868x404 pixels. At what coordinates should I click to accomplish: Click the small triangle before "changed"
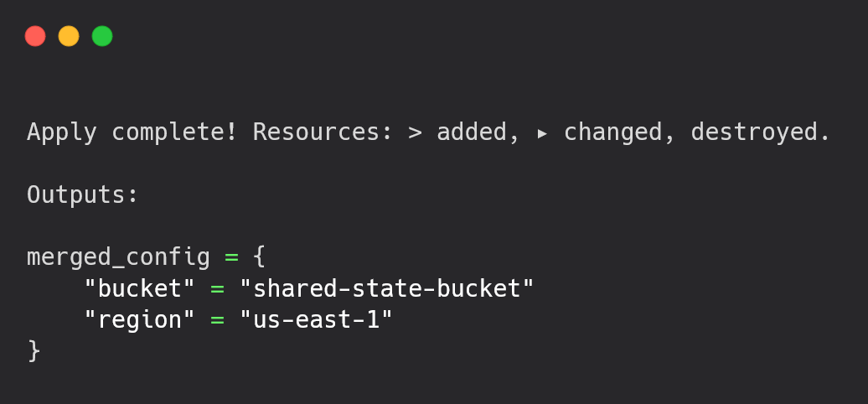[x=543, y=133]
